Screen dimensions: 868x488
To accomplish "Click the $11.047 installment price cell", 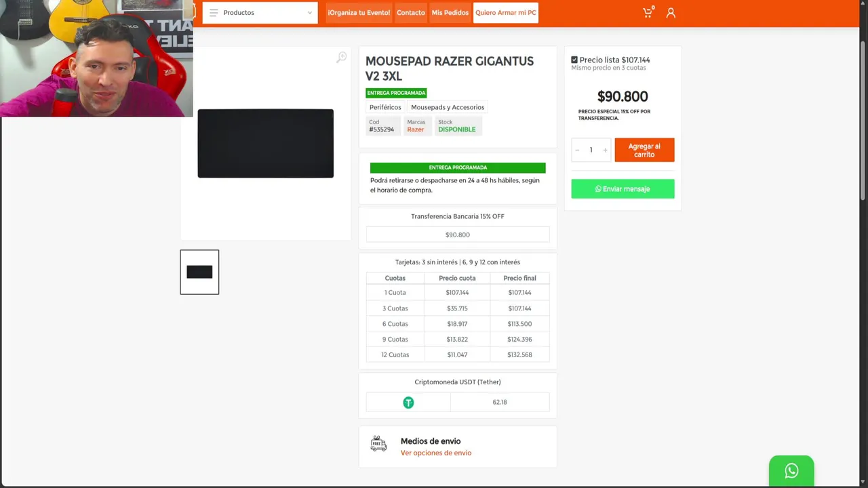I will pyautogui.click(x=457, y=355).
